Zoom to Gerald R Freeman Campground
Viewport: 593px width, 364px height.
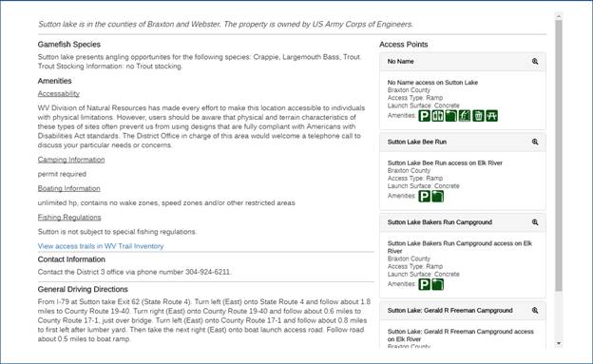pos(535,310)
